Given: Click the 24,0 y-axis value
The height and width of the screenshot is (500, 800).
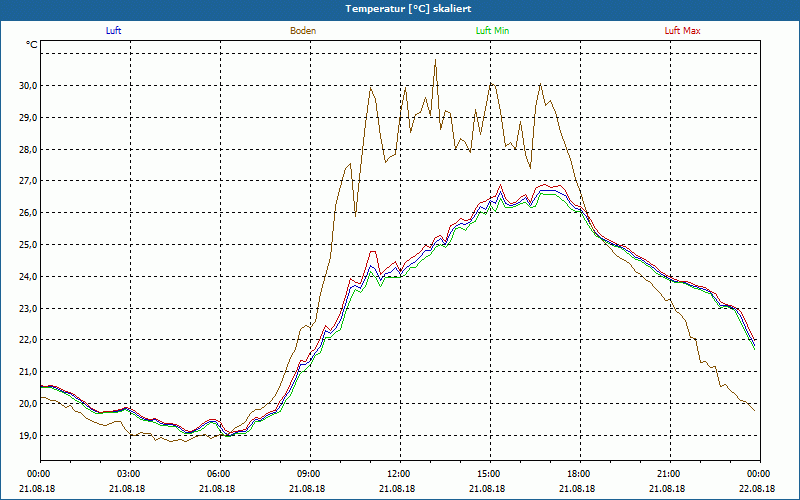Looking at the screenshot, I should [x=29, y=277].
